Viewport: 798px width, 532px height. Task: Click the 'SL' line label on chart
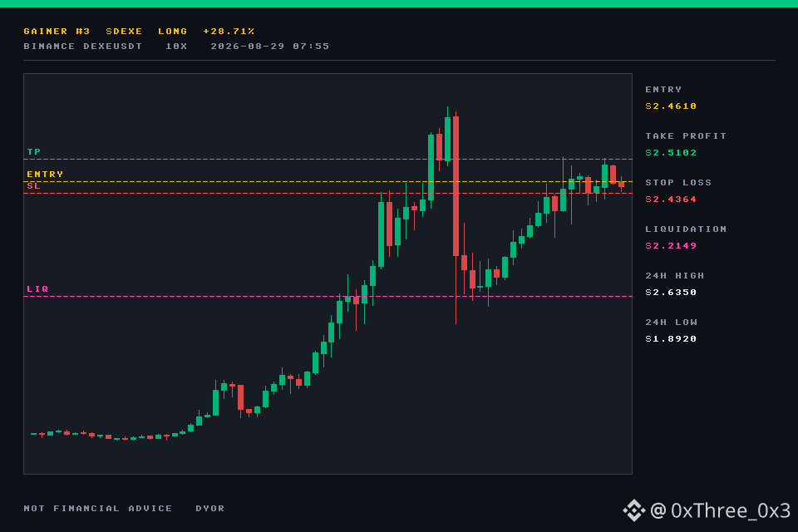point(34,186)
